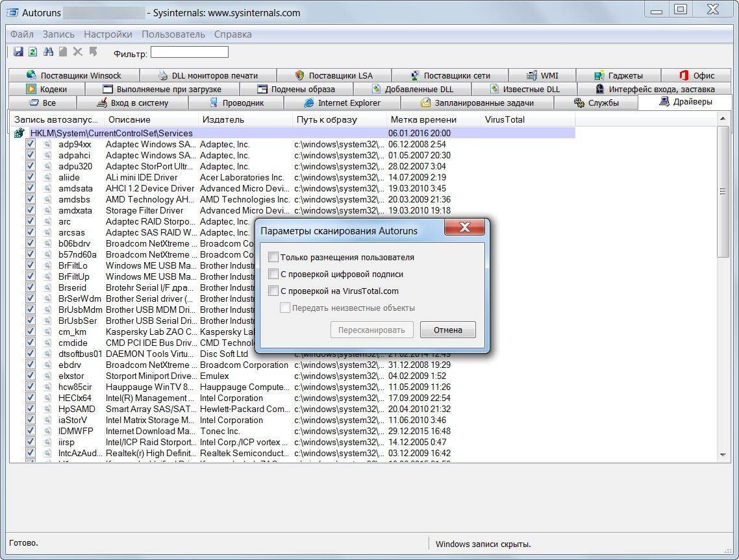Switch to the Гаджеты tab
The height and width of the screenshot is (560, 739).
pos(618,75)
